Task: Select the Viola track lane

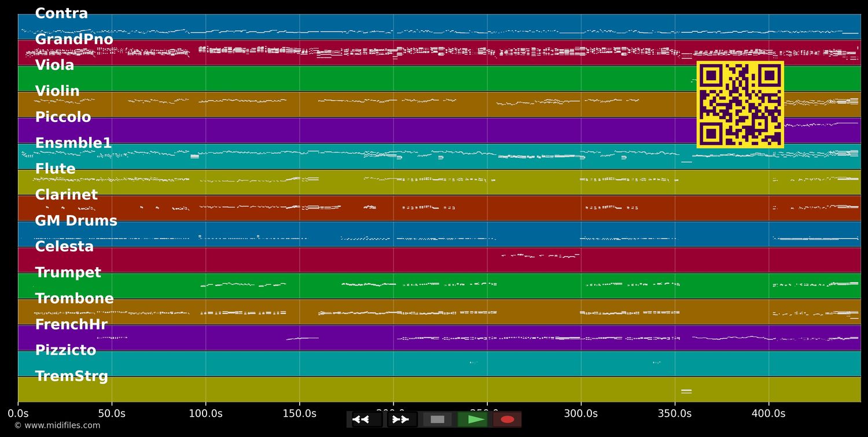Action: coord(439,79)
